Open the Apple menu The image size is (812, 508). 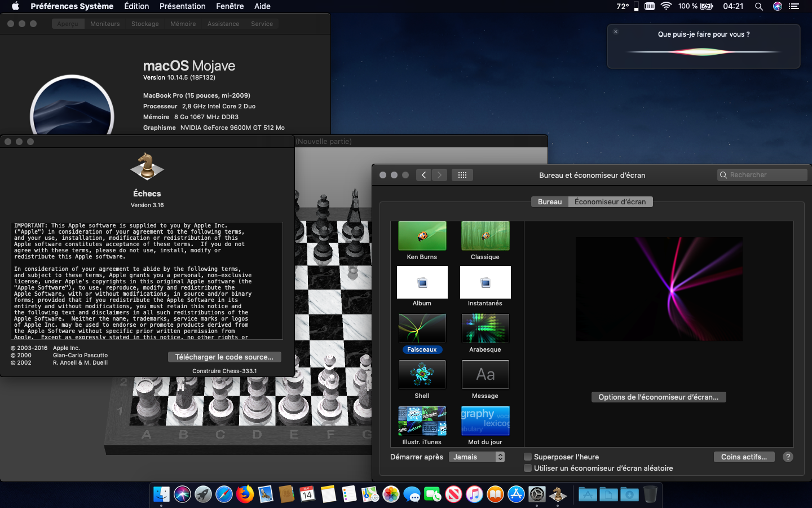[x=15, y=6]
